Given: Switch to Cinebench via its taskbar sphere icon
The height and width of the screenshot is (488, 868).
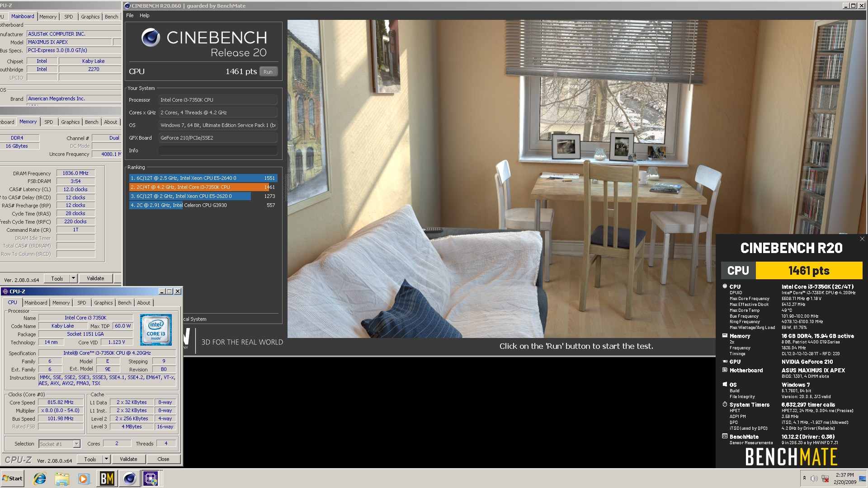Looking at the screenshot, I should tap(129, 479).
